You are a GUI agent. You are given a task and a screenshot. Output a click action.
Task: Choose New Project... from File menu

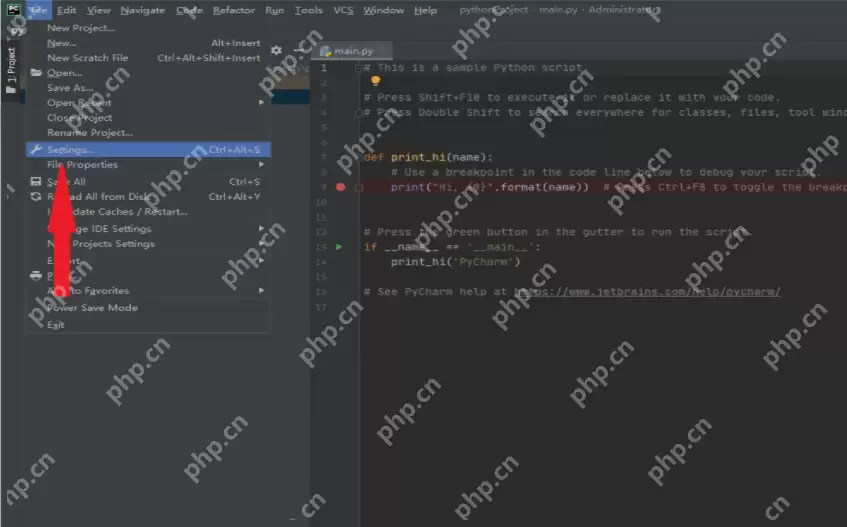(81, 28)
